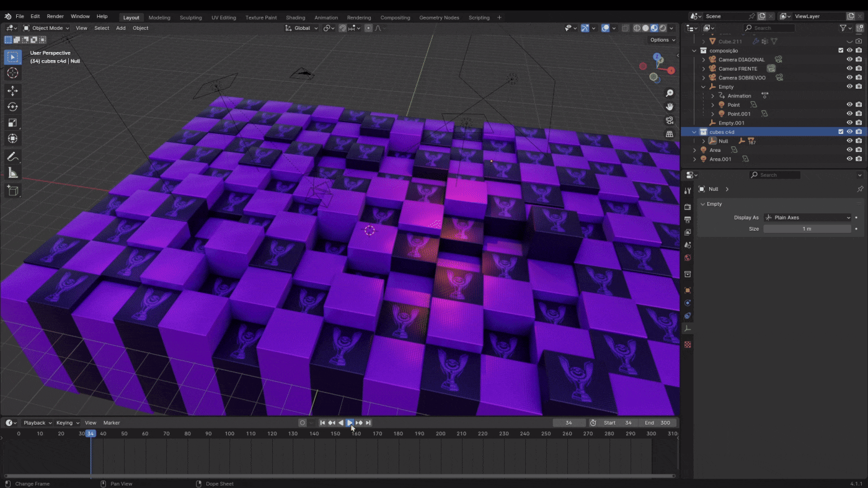This screenshot has height=488, width=868.
Task: Add a new collection in the outliner
Action: point(860,28)
